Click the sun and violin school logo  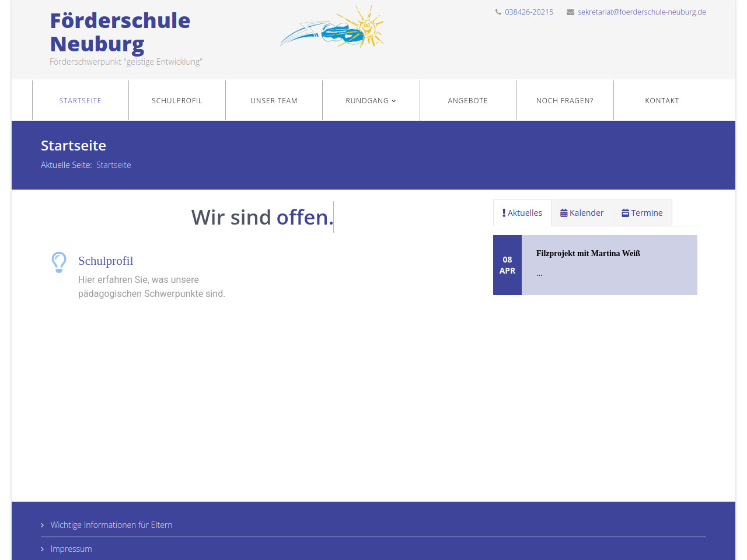click(x=333, y=28)
